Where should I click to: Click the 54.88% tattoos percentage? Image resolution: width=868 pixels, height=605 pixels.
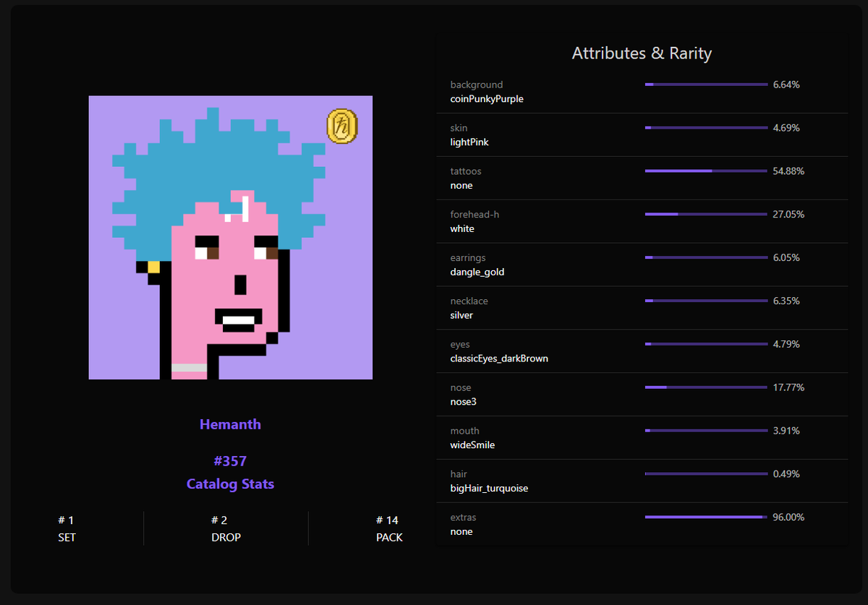(x=788, y=171)
